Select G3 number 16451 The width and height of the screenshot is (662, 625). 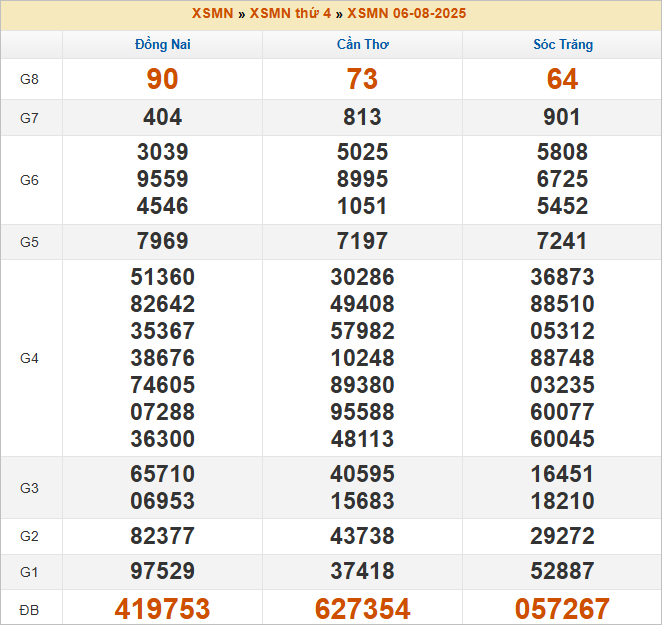[562, 474]
